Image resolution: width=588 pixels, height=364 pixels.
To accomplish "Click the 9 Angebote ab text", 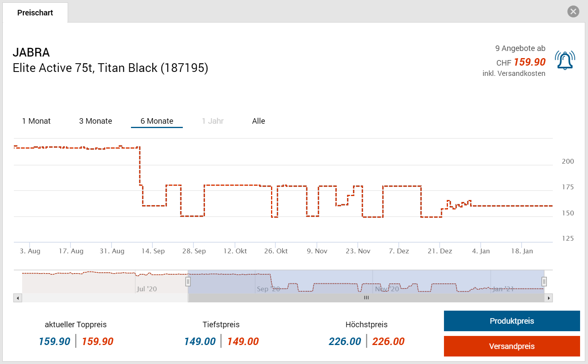I will (520, 48).
